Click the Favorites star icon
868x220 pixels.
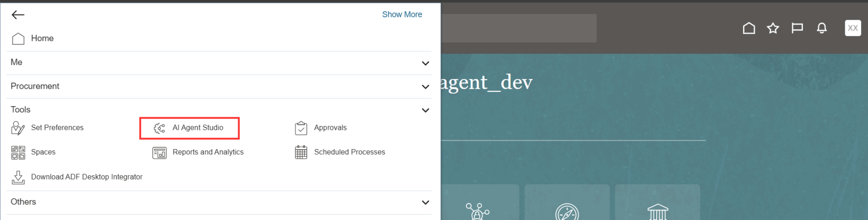tap(773, 28)
